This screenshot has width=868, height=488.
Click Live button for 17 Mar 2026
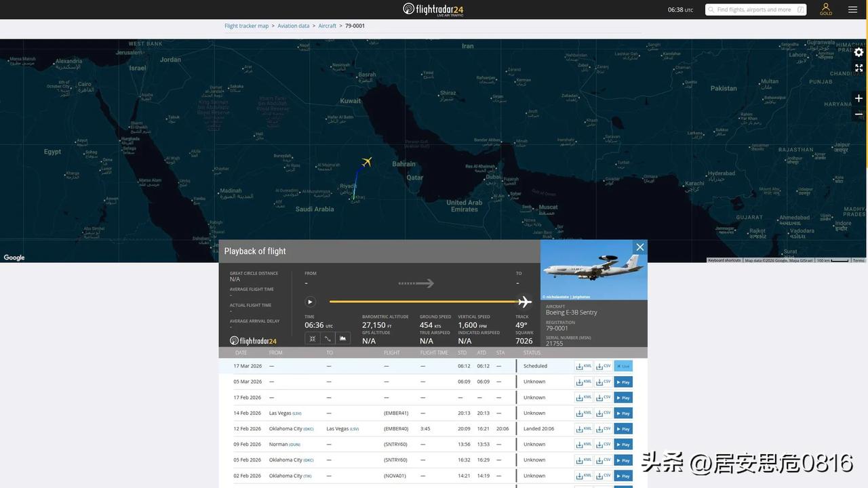pyautogui.click(x=623, y=366)
